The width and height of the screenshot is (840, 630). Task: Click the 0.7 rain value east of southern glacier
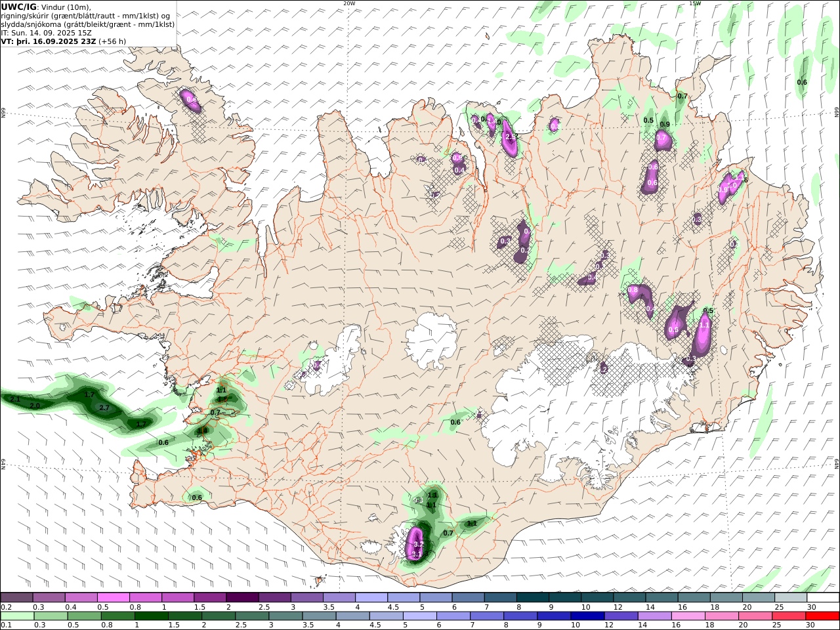[448, 533]
